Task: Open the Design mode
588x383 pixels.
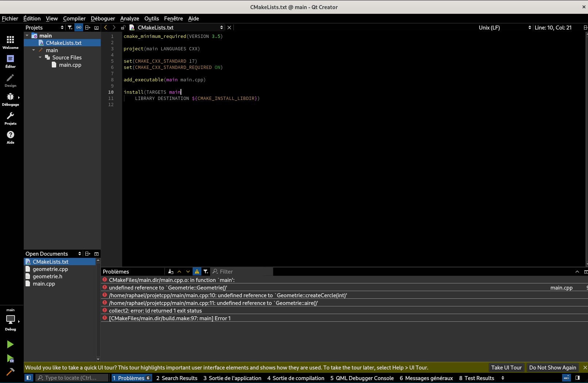Action: click(x=10, y=80)
